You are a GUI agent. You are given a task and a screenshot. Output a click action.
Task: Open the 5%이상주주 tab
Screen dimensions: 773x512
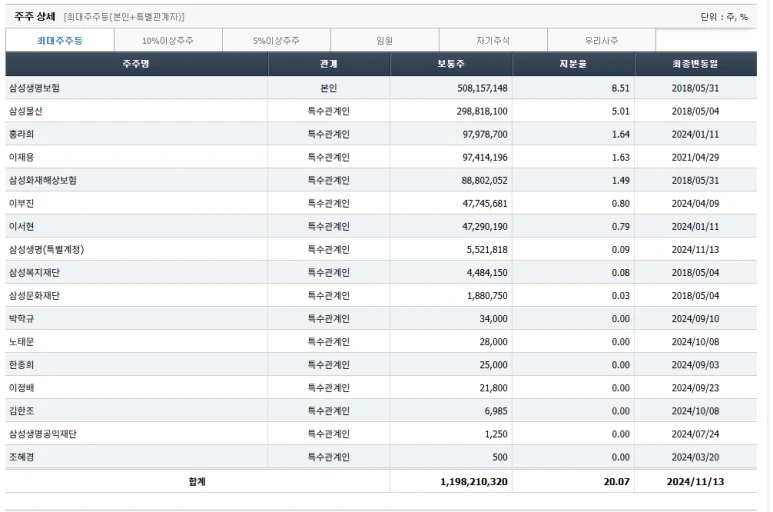coord(276,40)
